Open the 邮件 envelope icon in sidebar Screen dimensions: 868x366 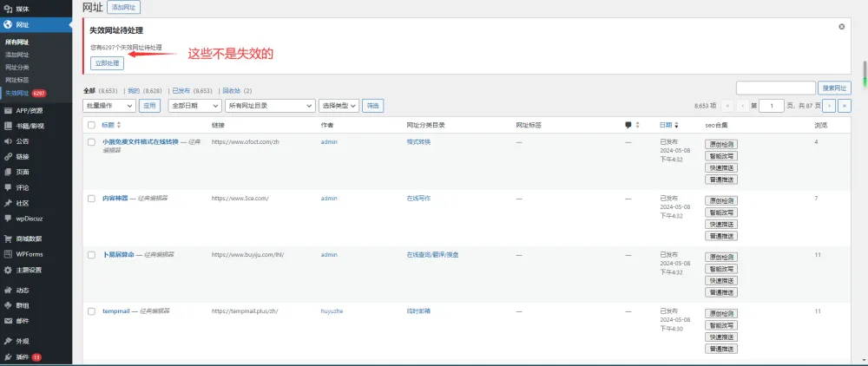pyautogui.click(x=8, y=320)
